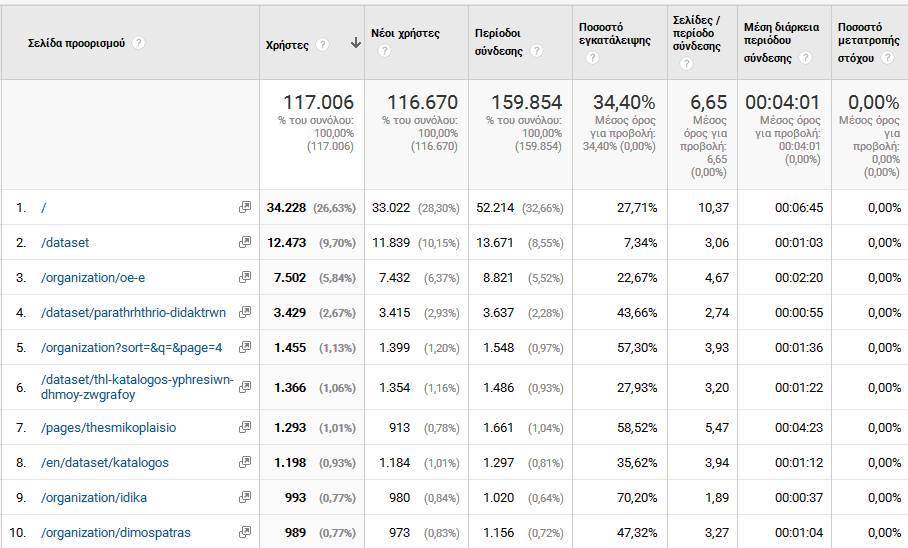Screen dimensions: 908x548
Task: Select pages per session 1,89
Action: [x=717, y=498]
